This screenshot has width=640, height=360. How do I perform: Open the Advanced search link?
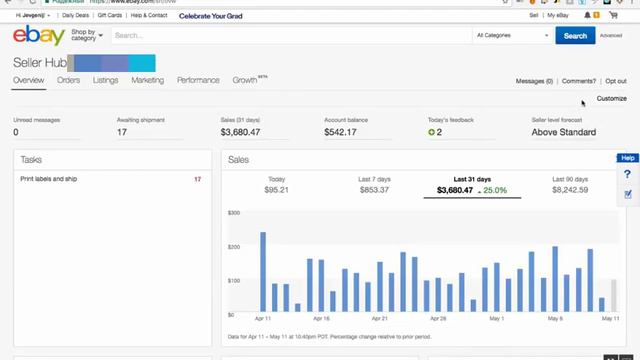coord(611,36)
